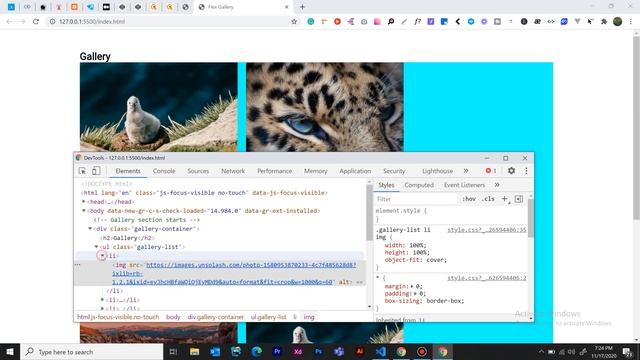Open Windows Start menu
Screen dimensions: 640x360
coord(10,351)
